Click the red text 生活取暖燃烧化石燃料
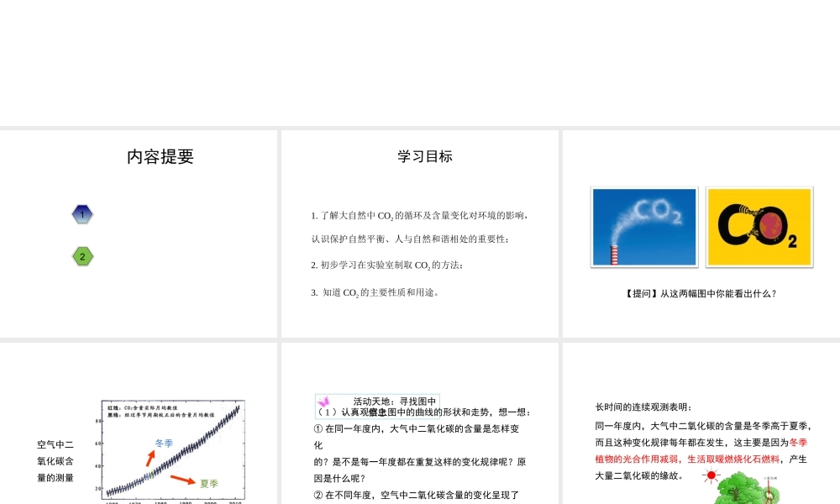Image resolution: width=840 pixels, height=504 pixels. 733,459
